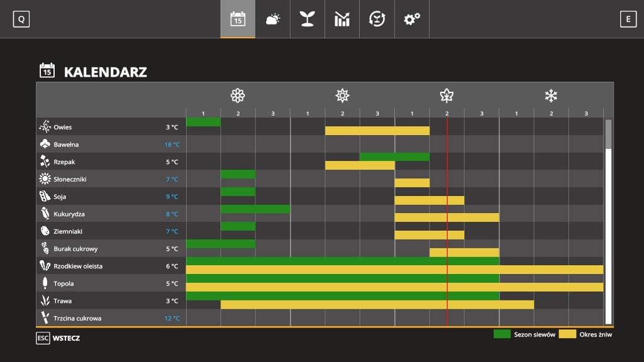Open the settings gears tab
Image resolution: width=644 pixels, height=362 pixels.
pos(411,19)
